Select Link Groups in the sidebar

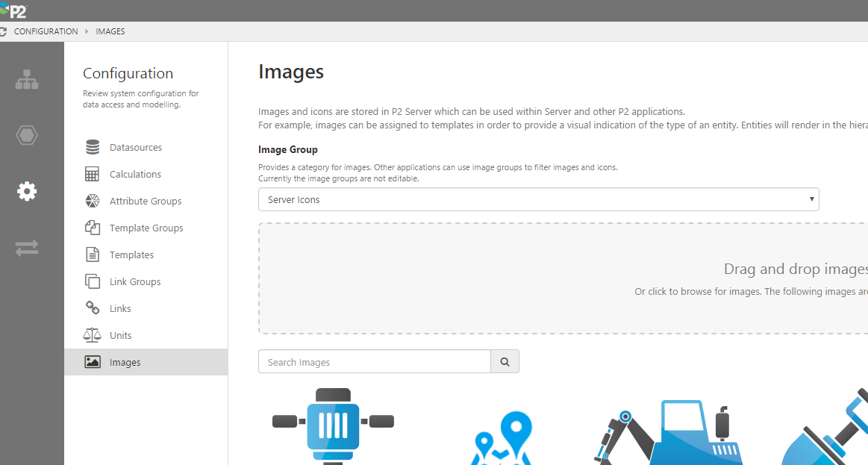click(x=134, y=282)
